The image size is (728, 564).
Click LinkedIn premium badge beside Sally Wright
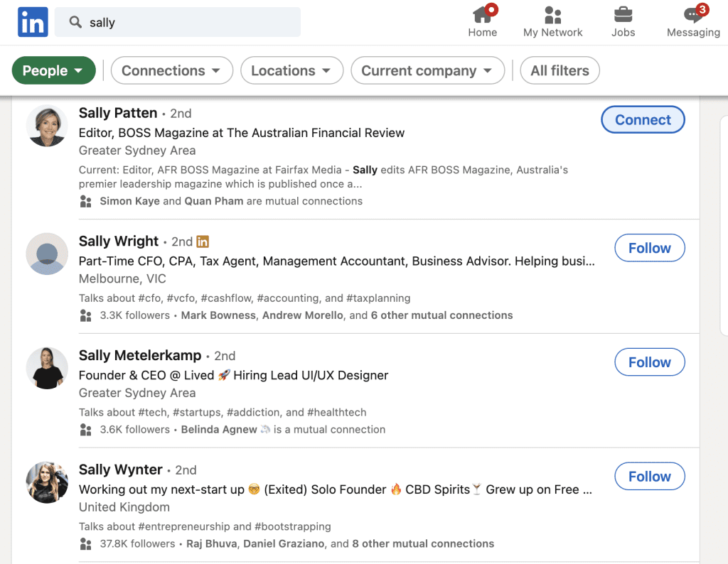pyautogui.click(x=203, y=242)
